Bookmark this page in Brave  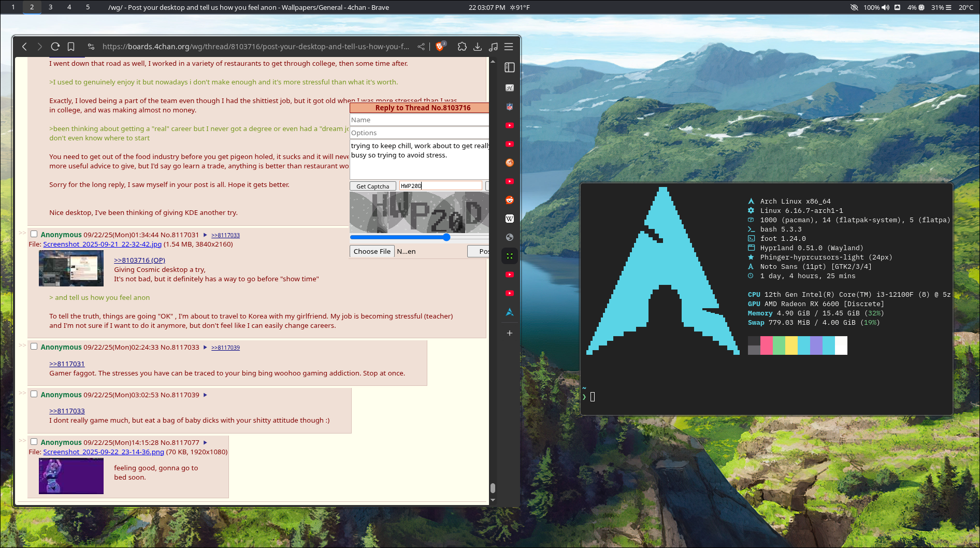71,47
